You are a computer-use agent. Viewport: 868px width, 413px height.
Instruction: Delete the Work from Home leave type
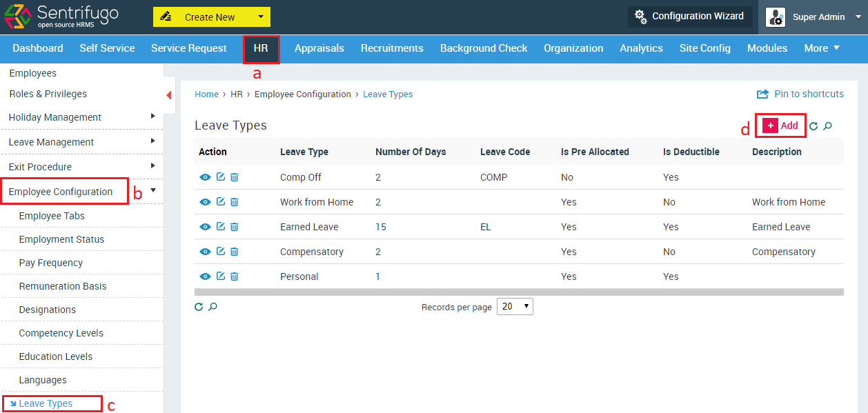235,202
